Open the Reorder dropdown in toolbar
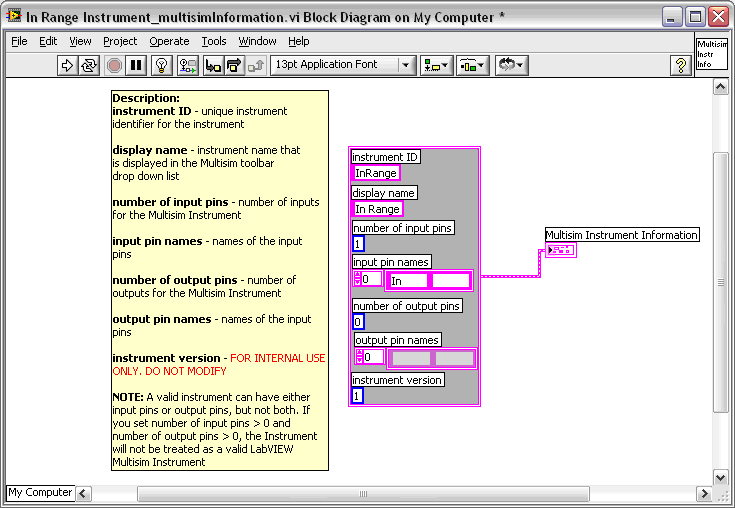 tap(511, 65)
